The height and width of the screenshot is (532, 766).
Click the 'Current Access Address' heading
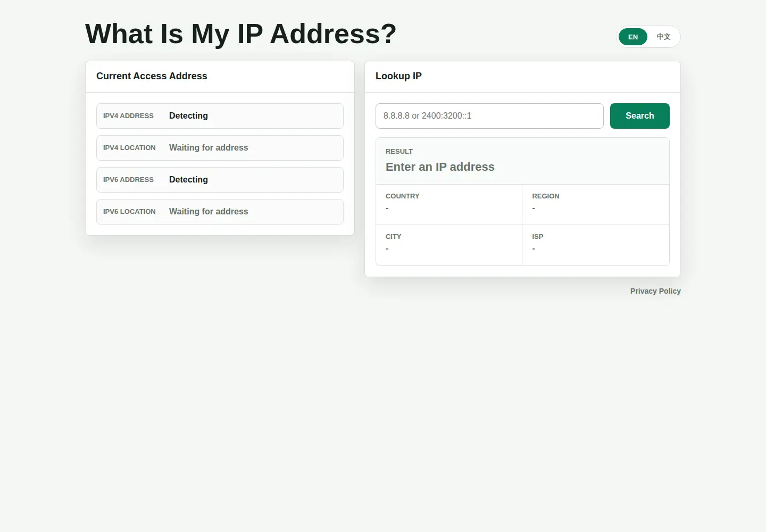pyautogui.click(x=152, y=76)
